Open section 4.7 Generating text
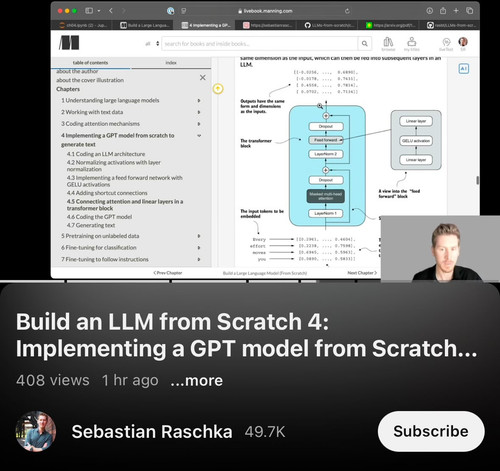The image size is (500, 471). click(91, 225)
